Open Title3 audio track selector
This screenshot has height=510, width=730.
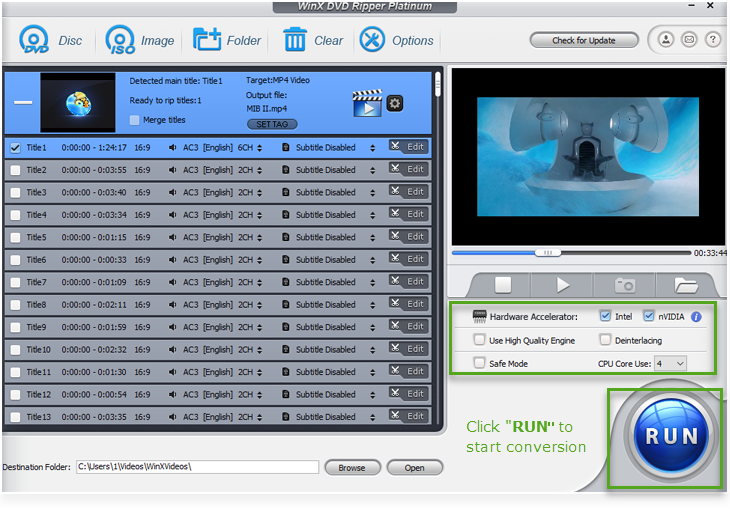click(x=259, y=193)
